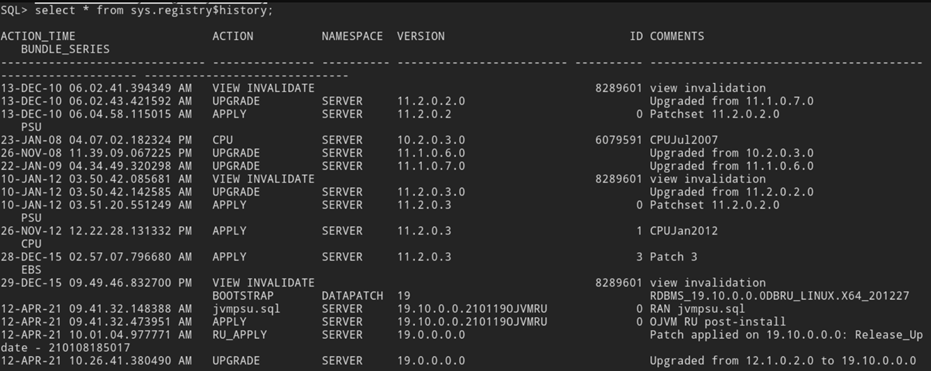Select the VERSION column header
The height and width of the screenshot is (371, 931).
421,36
